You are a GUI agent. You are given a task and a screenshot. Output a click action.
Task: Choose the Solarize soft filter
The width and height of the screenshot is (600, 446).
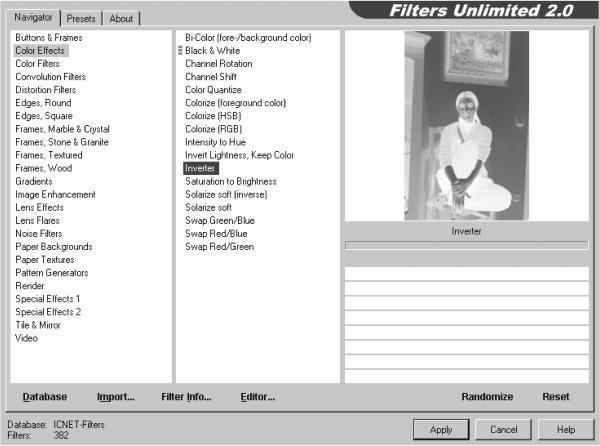click(x=209, y=207)
